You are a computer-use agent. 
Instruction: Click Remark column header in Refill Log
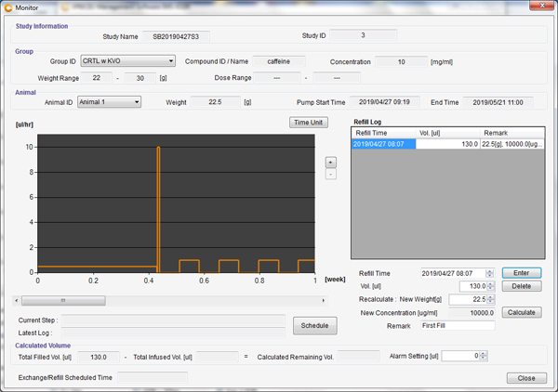click(x=512, y=133)
